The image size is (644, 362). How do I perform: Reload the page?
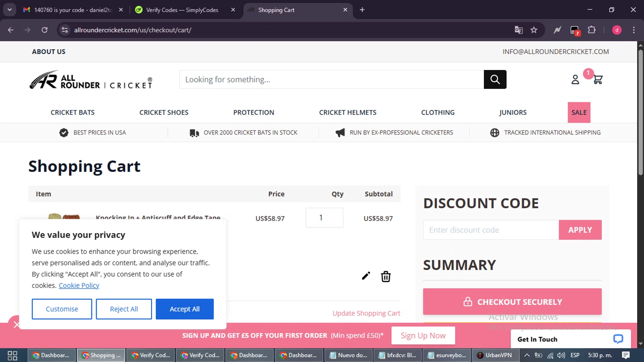pyautogui.click(x=45, y=30)
